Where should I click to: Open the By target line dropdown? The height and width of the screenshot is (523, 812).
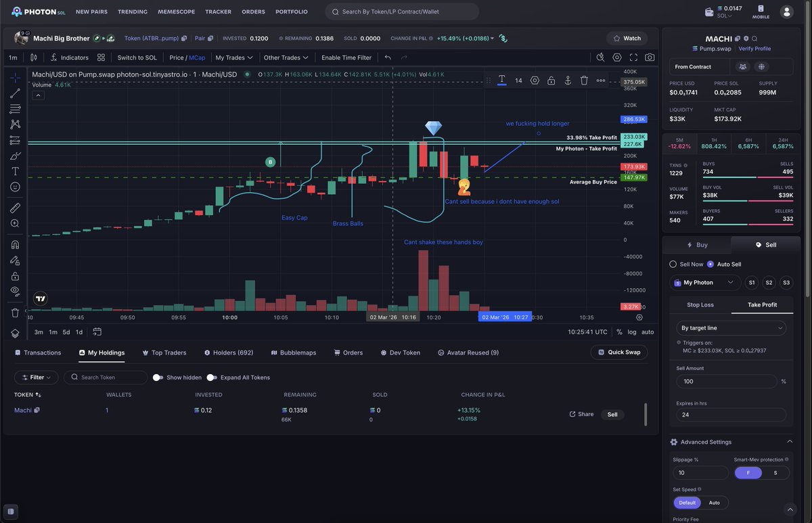point(731,328)
